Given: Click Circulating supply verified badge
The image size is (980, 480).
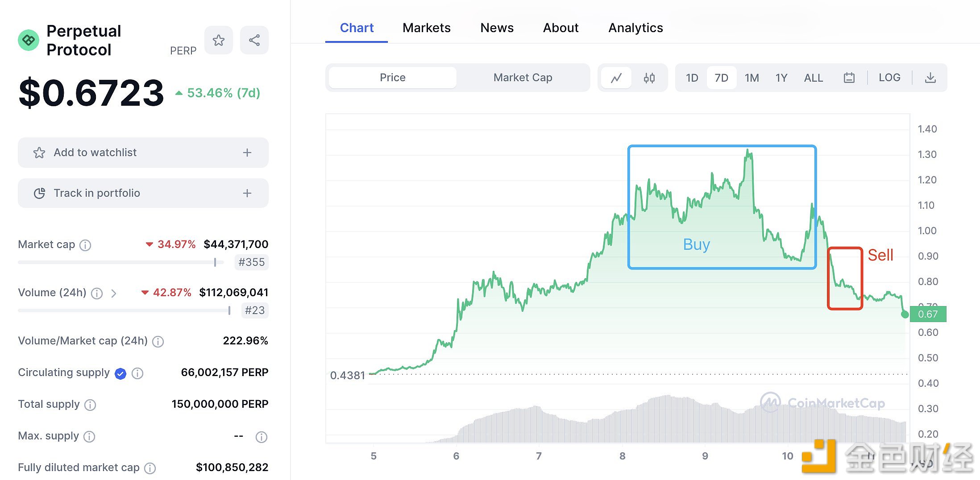Looking at the screenshot, I should [x=120, y=373].
